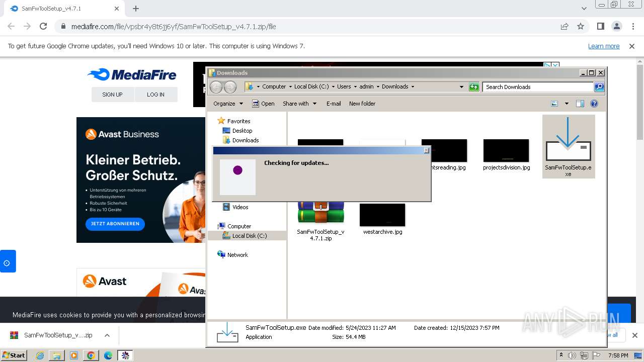Click the SamFw tool taskbar icon
This screenshot has width=644, height=362.
point(125,355)
